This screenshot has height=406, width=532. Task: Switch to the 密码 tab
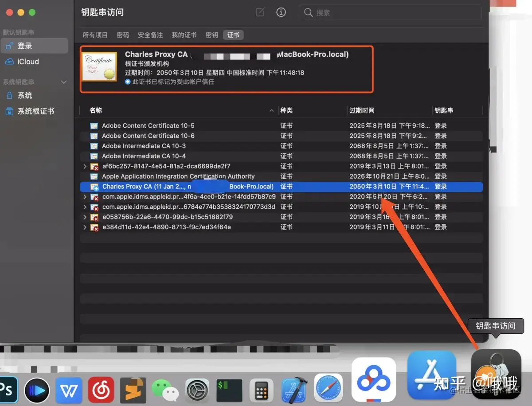123,35
